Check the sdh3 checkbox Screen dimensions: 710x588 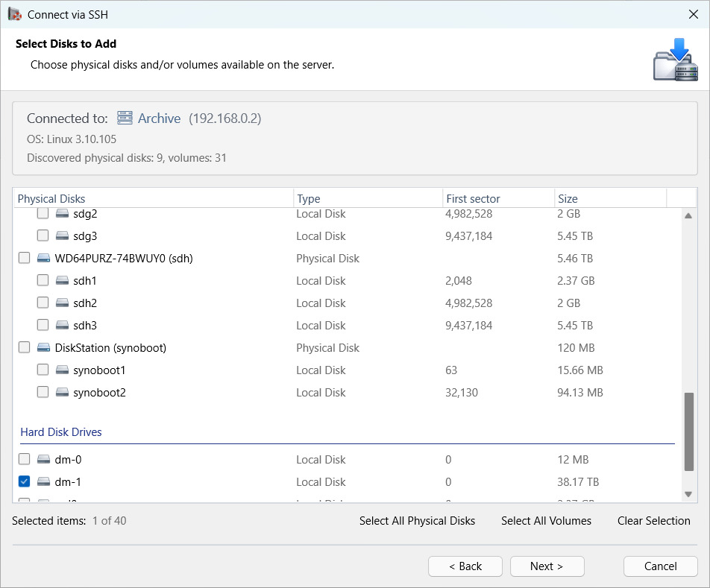[43, 325]
